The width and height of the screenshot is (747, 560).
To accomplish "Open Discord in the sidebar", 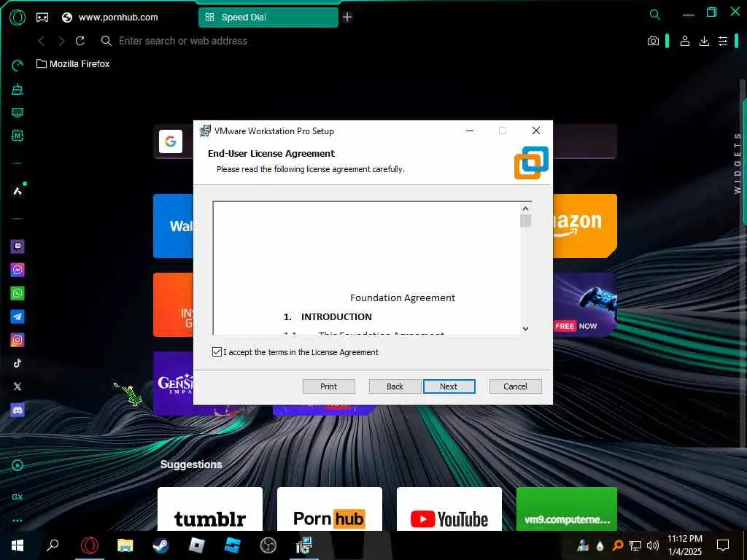I will point(18,410).
